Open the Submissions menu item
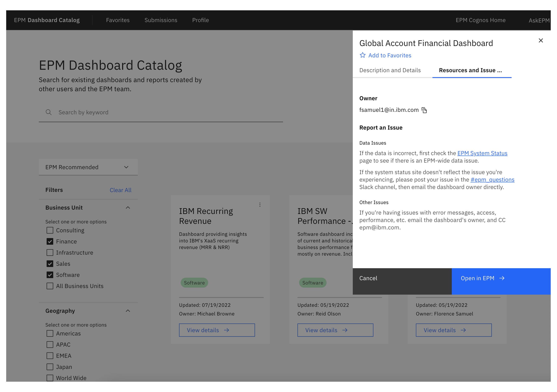 point(161,20)
